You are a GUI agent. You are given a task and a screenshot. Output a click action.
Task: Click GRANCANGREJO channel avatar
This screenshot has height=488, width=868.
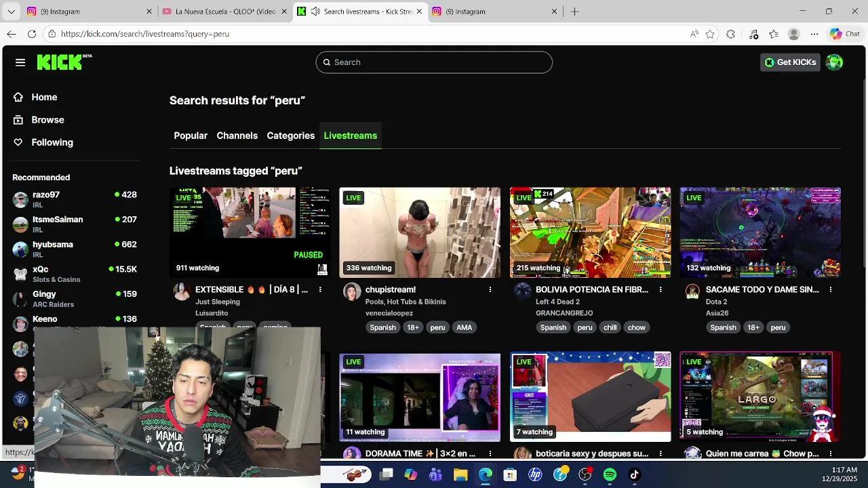pos(522,292)
